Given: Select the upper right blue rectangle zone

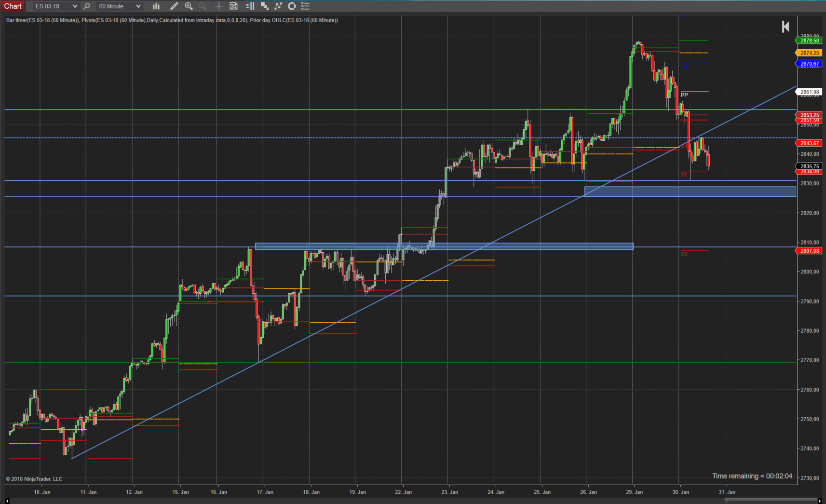Looking at the screenshot, I should (691, 191).
